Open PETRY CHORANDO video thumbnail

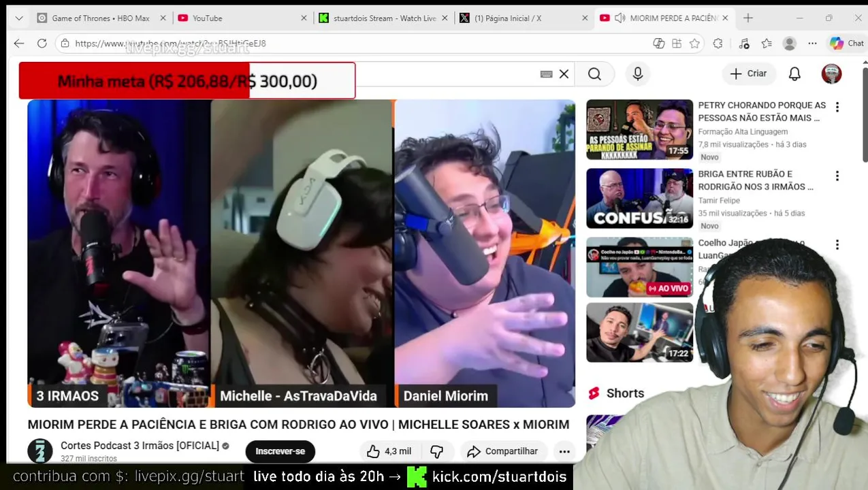click(639, 129)
